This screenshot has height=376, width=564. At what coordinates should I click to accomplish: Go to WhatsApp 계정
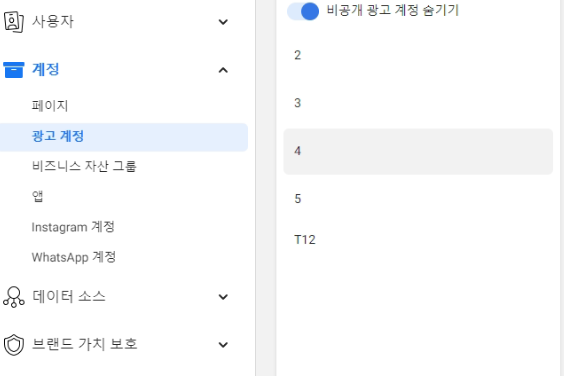[74, 257]
